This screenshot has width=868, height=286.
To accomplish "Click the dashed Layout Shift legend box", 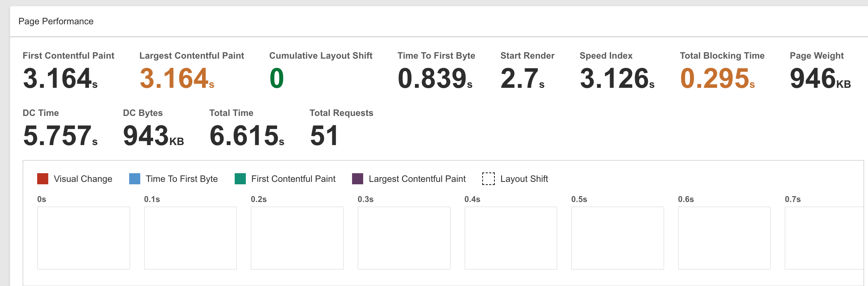I will tap(488, 179).
